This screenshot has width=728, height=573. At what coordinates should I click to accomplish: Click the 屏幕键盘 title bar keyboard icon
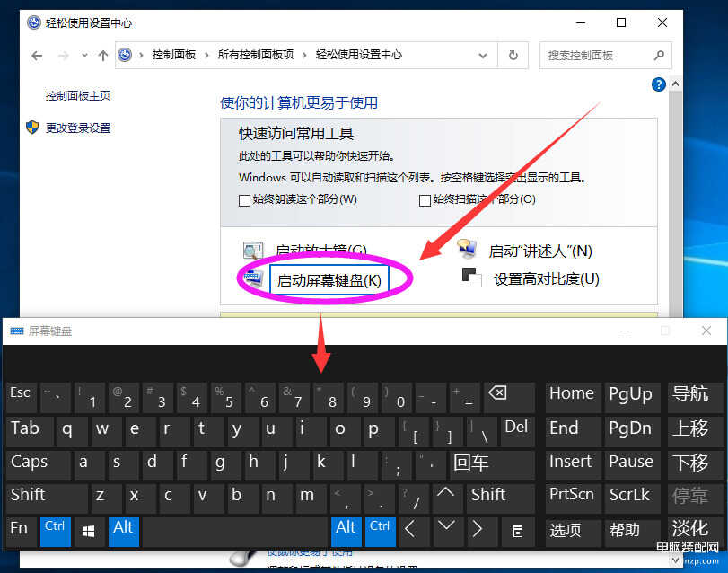(17, 331)
